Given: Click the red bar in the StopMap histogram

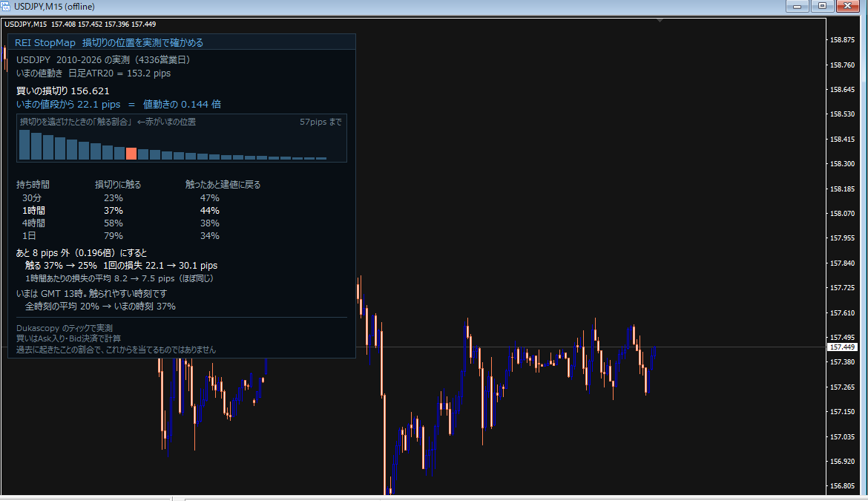Looking at the screenshot, I should pyautogui.click(x=131, y=154).
